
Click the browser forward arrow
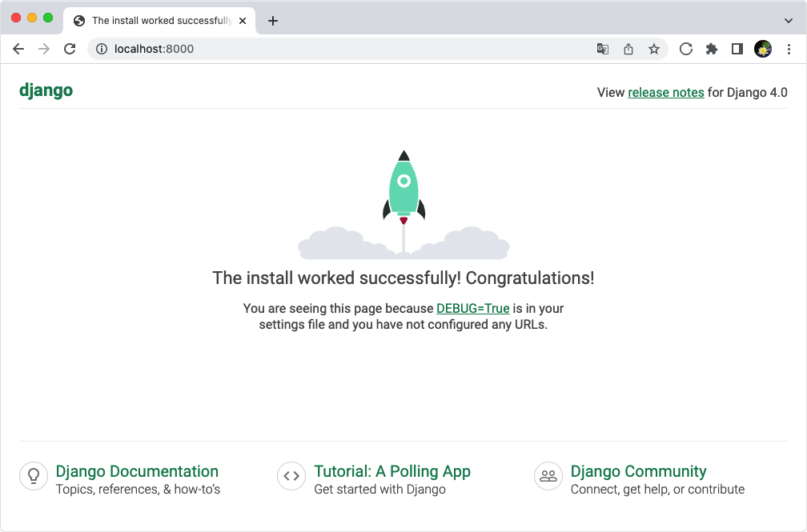click(x=44, y=49)
